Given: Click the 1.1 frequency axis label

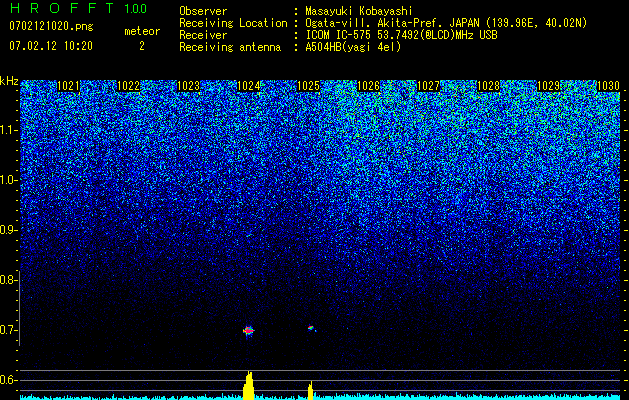Looking at the screenshot, I should coord(9,130).
